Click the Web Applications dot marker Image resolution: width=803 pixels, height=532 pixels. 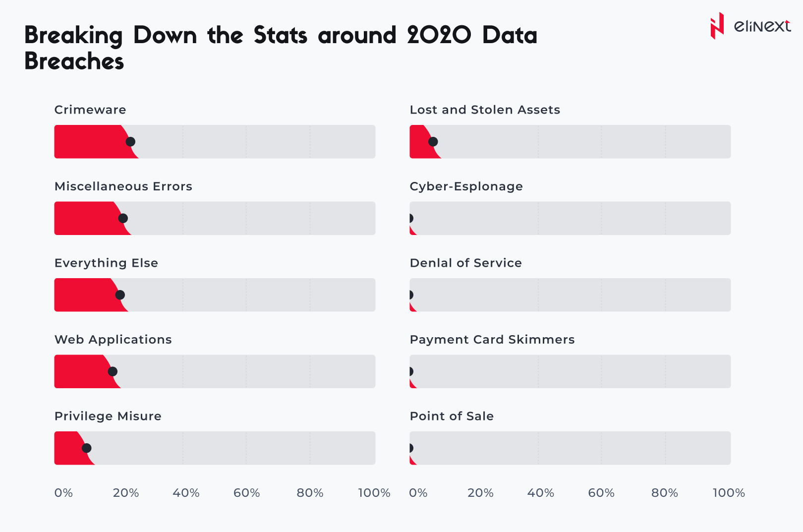point(113,371)
